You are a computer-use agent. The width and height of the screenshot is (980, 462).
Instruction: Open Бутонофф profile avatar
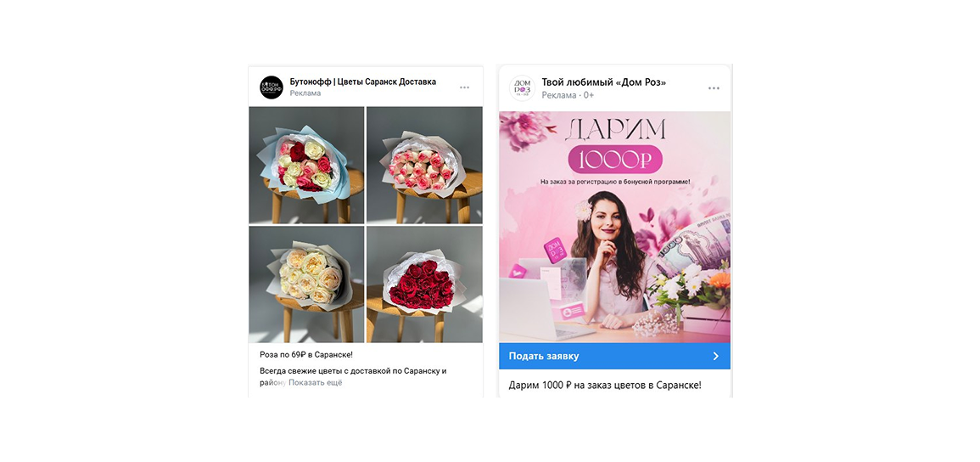click(x=272, y=87)
